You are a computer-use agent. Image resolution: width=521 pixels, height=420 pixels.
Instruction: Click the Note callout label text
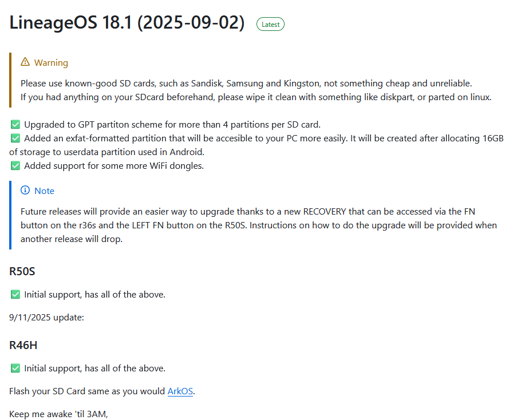coord(44,191)
